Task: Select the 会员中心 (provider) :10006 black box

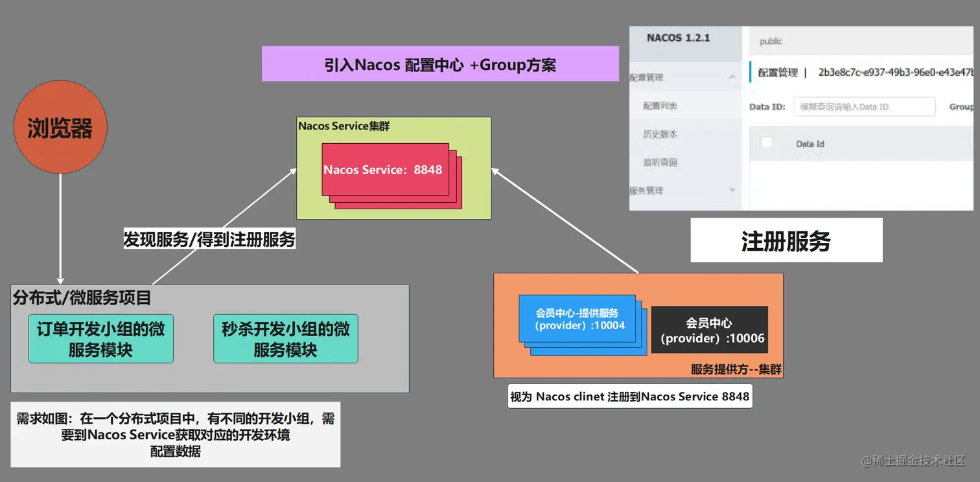Action: pos(709,330)
